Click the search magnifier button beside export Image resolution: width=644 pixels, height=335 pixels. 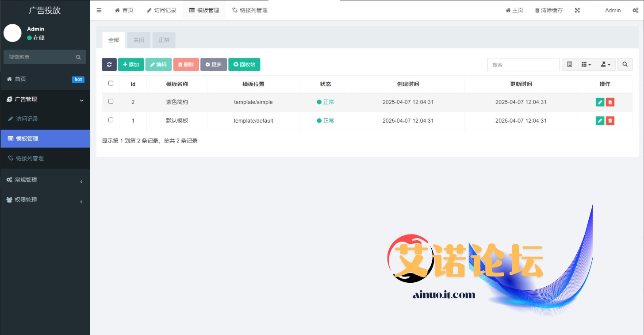[625, 65]
